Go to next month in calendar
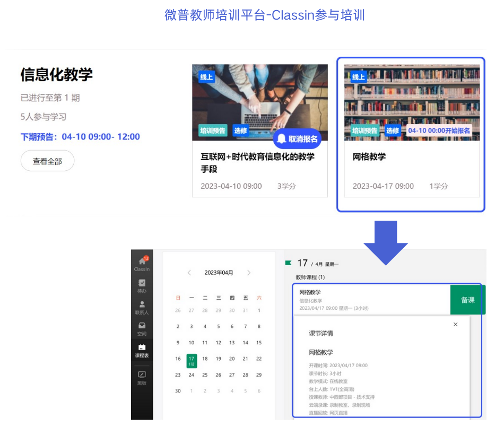The width and height of the screenshot is (504, 435). (249, 273)
